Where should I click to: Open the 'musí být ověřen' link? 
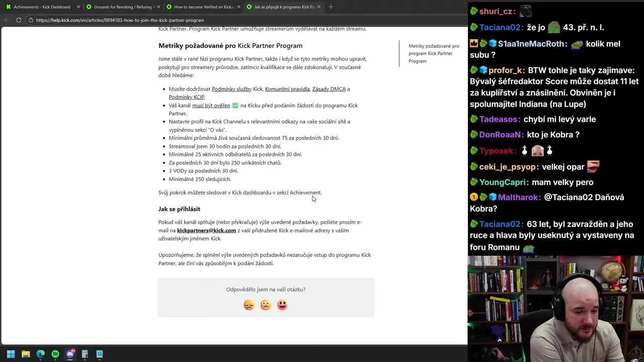click(x=211, y=106)
